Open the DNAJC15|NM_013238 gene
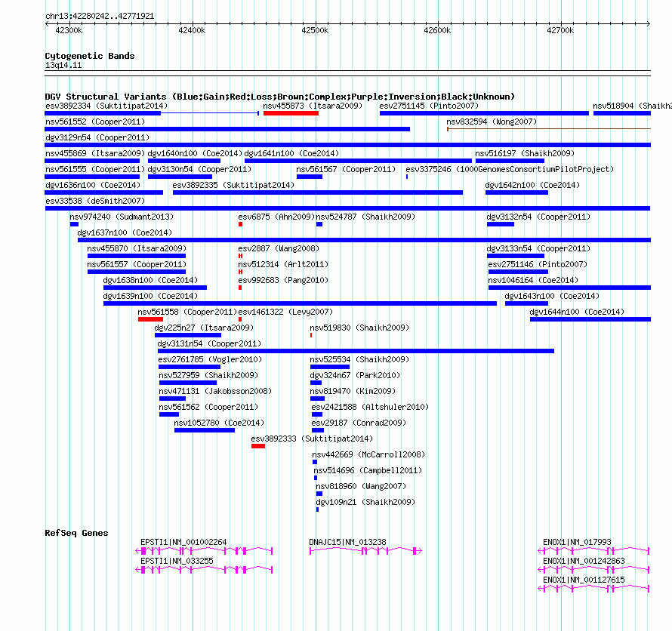Screen dimensions: 672x631 [365, 550]
